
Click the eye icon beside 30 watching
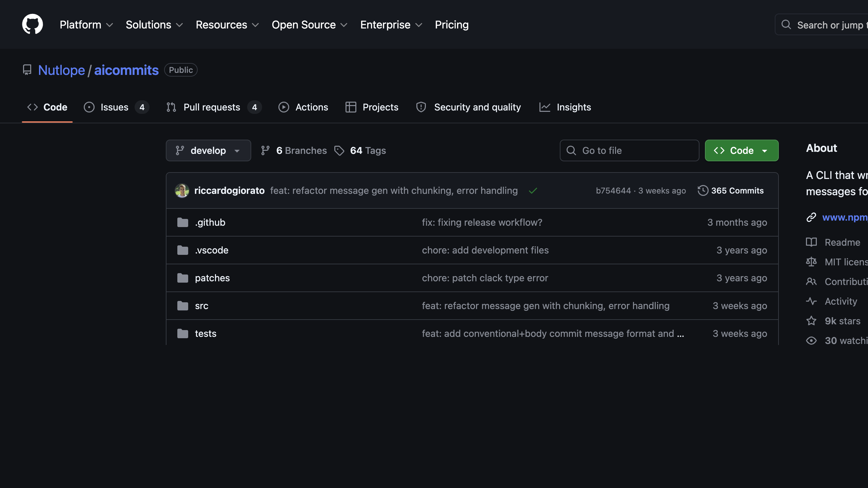(811, 341)
